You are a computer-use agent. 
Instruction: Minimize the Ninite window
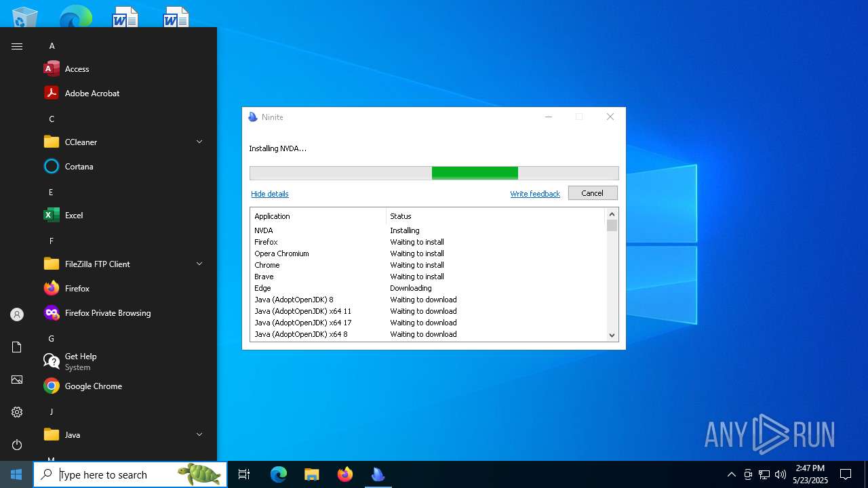(549, 117)
